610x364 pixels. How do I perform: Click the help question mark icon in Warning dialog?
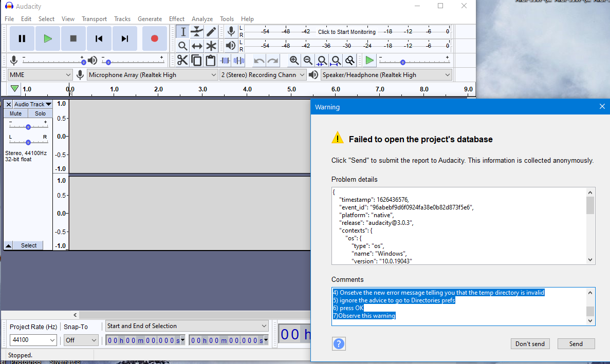(x=339, y=343)
